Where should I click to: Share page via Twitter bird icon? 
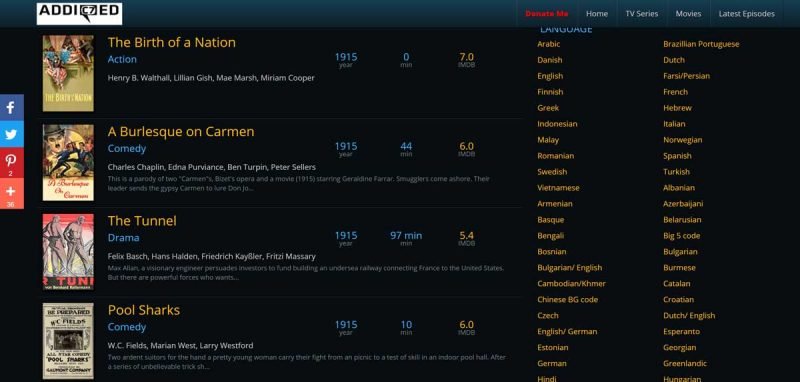tap(11, 134)
